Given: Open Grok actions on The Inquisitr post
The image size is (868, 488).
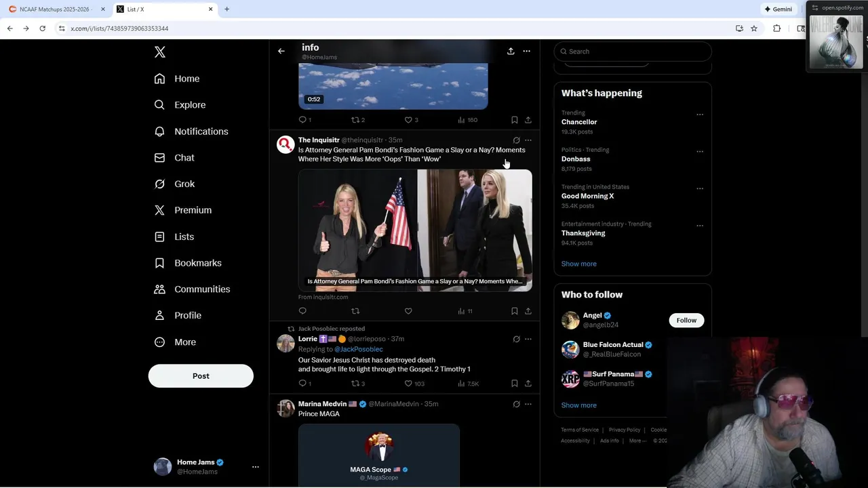Looking at the screenshot, I should pyautogui.click(x=516, y=140).
